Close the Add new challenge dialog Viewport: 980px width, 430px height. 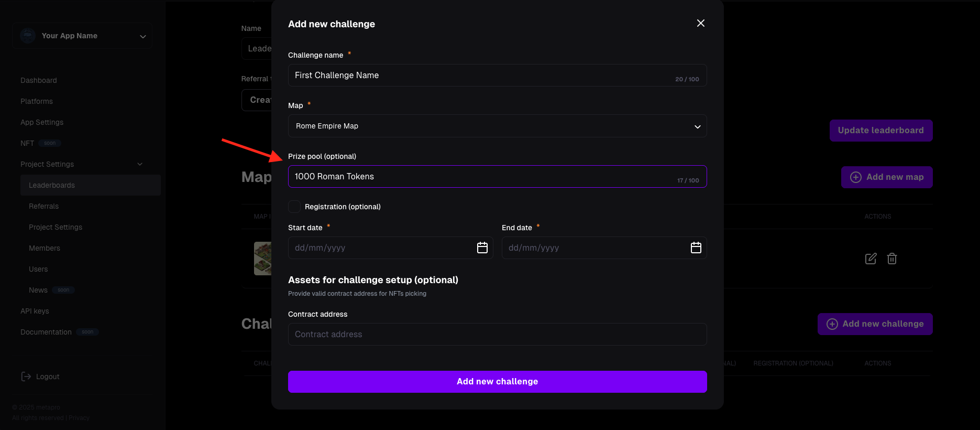click(x=701, y=23)
